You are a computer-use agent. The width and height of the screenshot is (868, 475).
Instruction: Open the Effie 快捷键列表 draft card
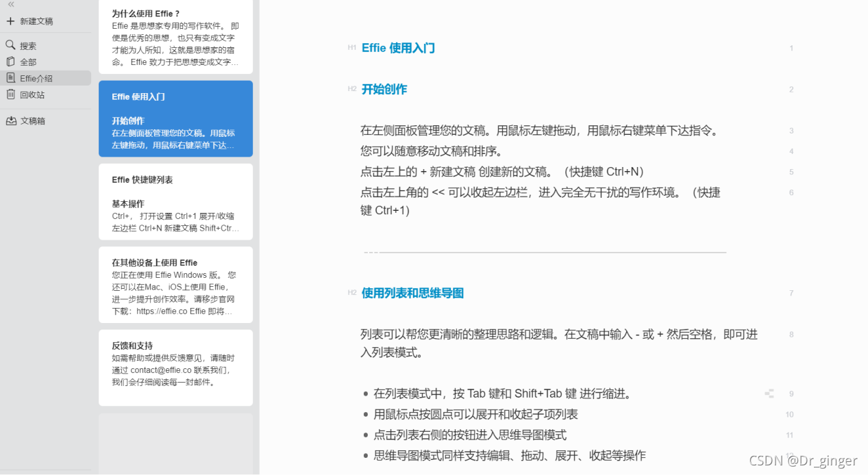tap(175, 202)
